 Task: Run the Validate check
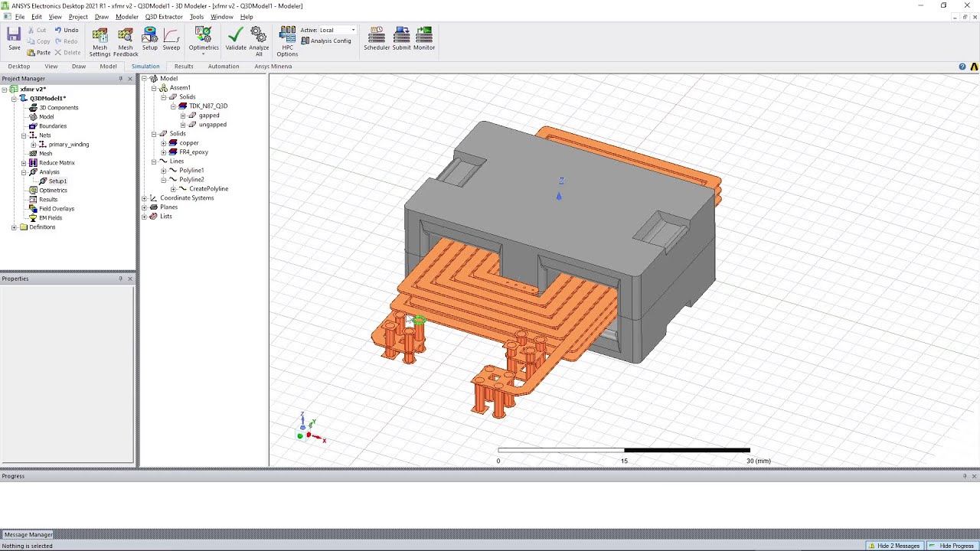click(236, 39)
